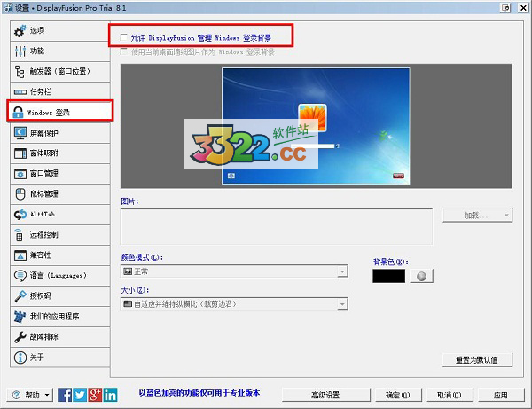This screenshot has height=409, width=532.
Task: Open the 帮助 dropdown menu
Action: [x=30, y=395]
